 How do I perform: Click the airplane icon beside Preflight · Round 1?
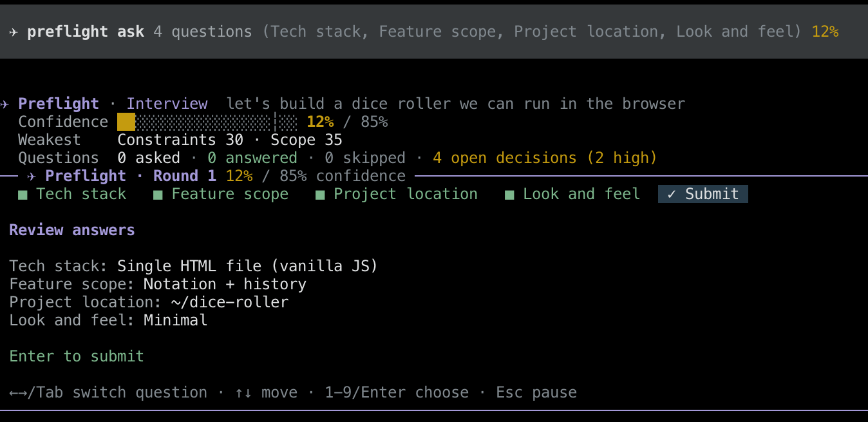(x=32, y=177)
